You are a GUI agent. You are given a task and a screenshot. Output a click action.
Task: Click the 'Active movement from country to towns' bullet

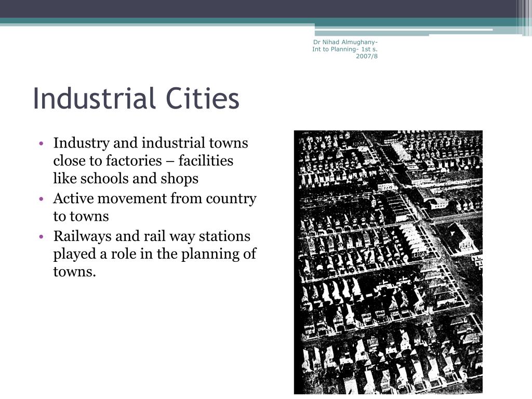[x=155, y=207]
